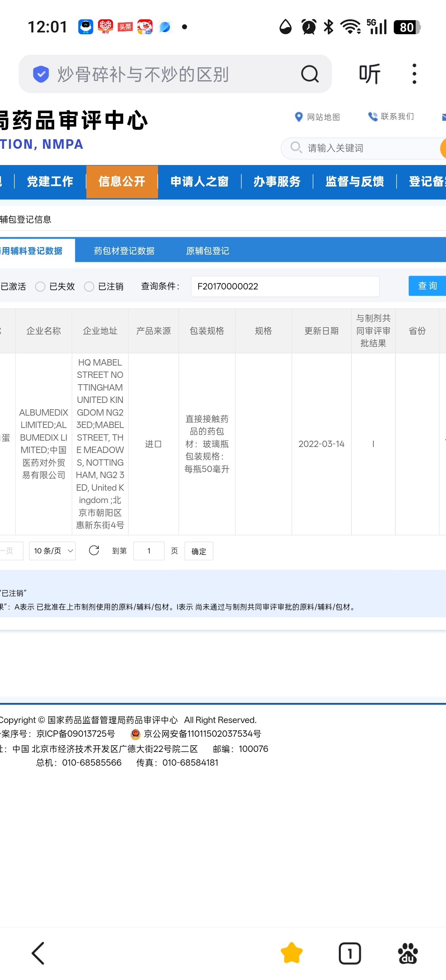Screen dimensions: 446x980
Task: Switch to 药包材登记数据 tab
Action: [124, 251]
